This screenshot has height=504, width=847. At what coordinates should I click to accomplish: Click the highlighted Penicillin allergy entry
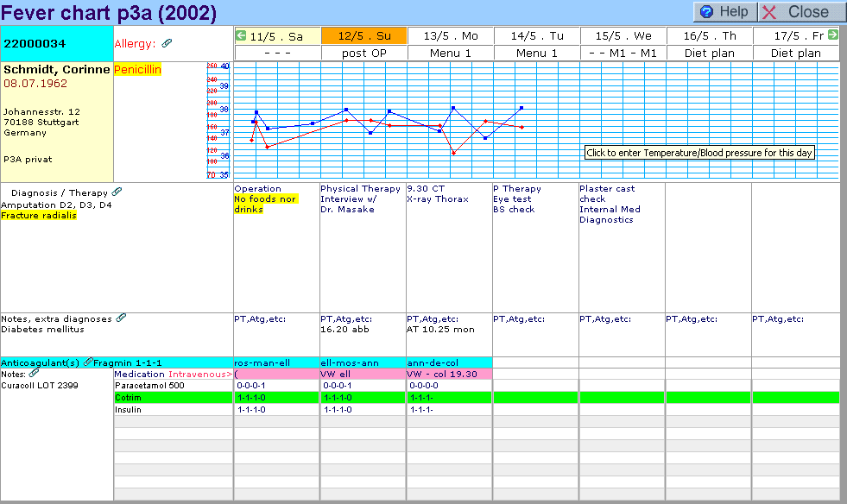pos(137,69)
